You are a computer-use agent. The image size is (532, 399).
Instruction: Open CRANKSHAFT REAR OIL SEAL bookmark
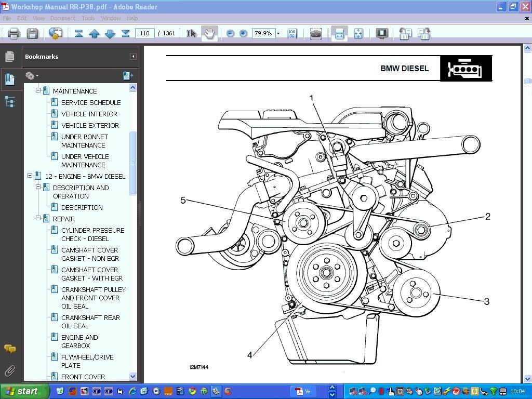[90, 322]
